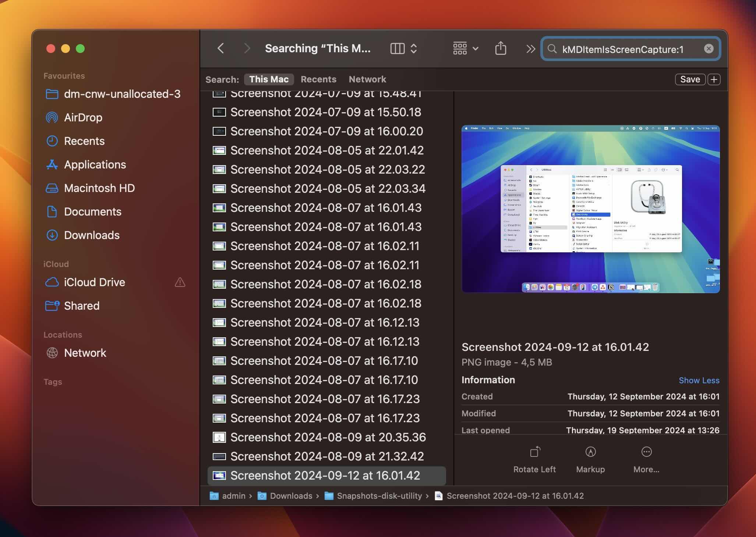Go back with the left chevron
Viewport: 756px width, 537px height.
click(220, 48)
